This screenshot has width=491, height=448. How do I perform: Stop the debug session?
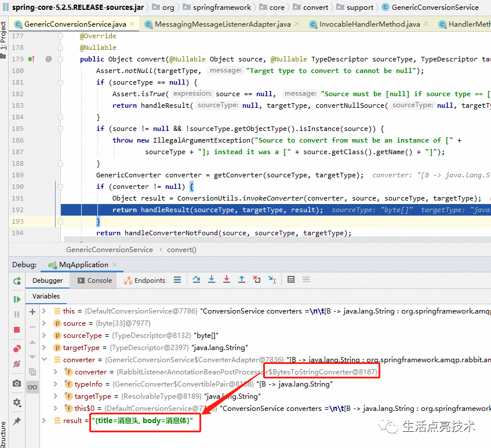click(x=17, y=330)
